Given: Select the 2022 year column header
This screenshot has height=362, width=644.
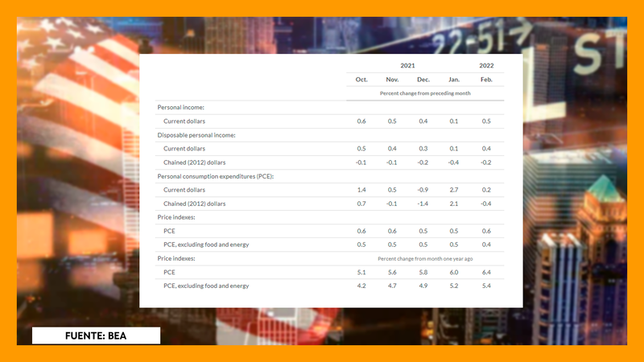Looking at the screenshot, I should [x=487, y=64].
